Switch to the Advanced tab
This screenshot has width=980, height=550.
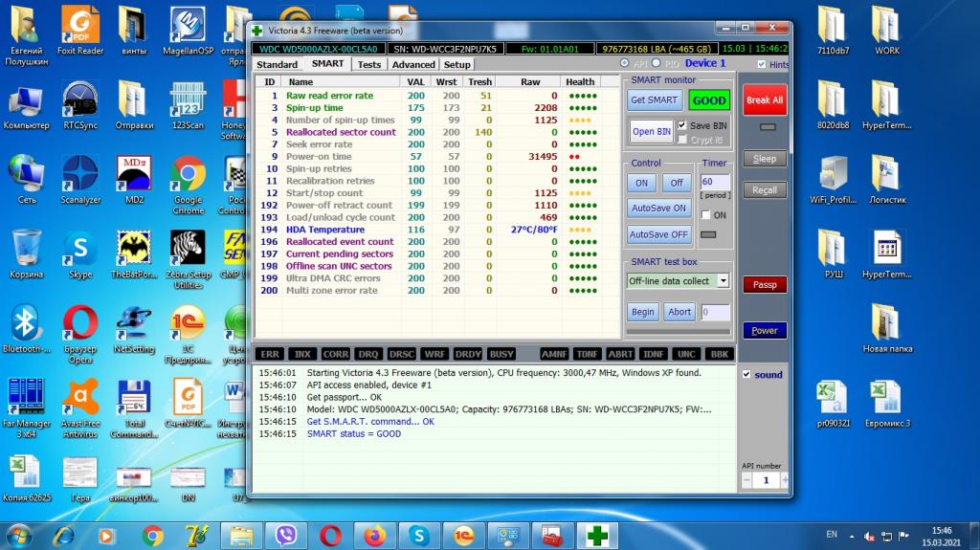[413, 64]
